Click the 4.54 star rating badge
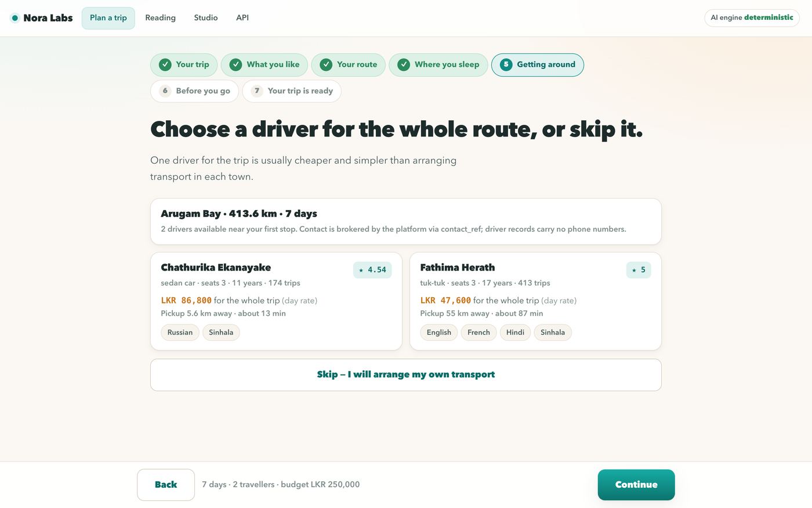Viewport: 812px width, 508px height. coord(372,270)
